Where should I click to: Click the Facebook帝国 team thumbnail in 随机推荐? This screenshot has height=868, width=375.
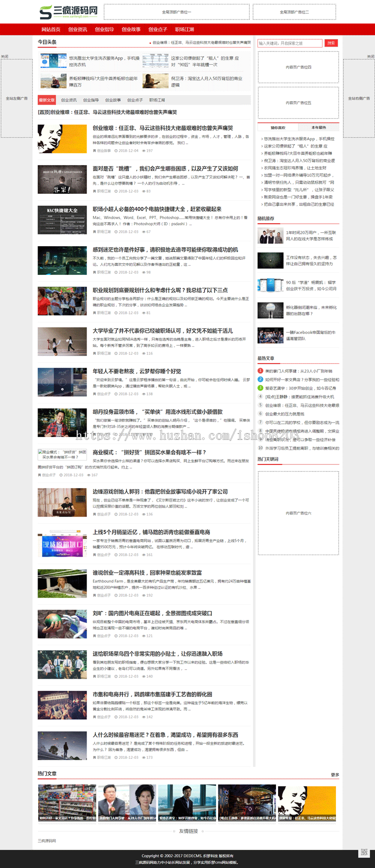click(270, 335)
